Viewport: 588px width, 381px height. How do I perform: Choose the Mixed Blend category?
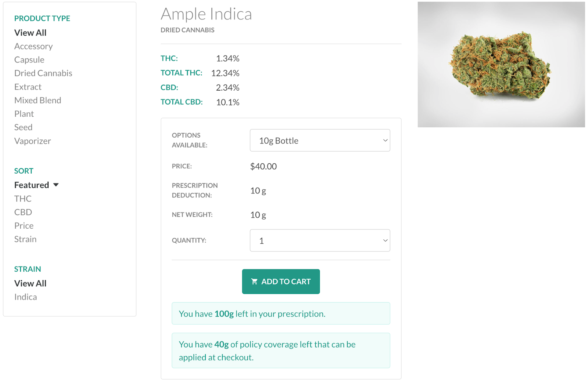(x=38, y=100)
